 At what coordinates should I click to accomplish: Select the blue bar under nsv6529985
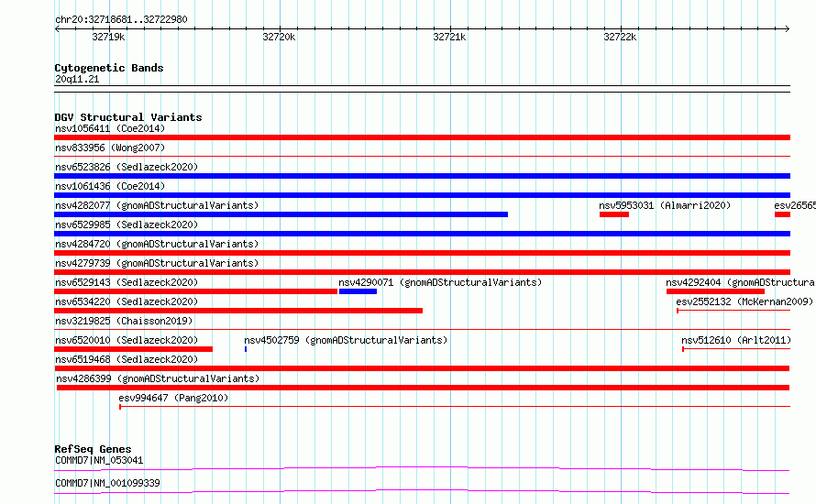(422, 234)
